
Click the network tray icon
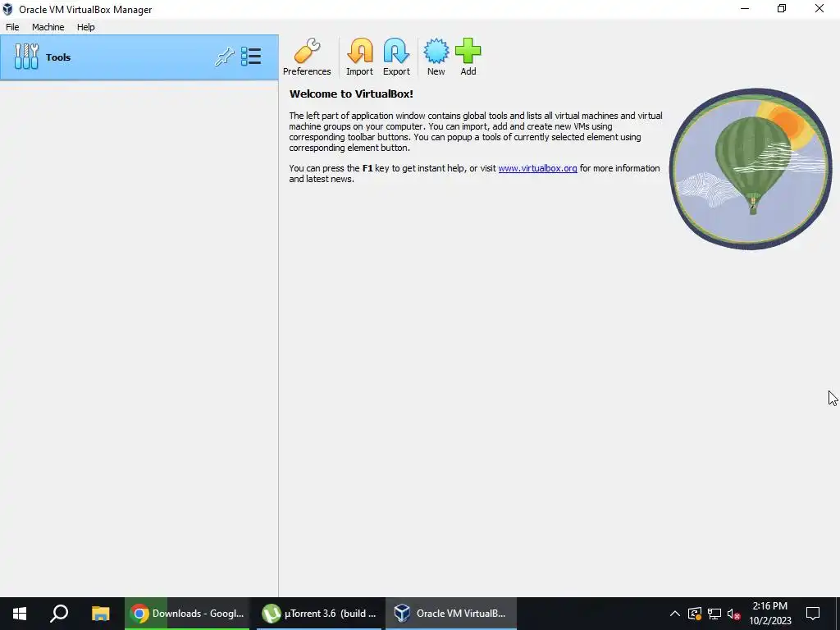(x=714, y=614)
